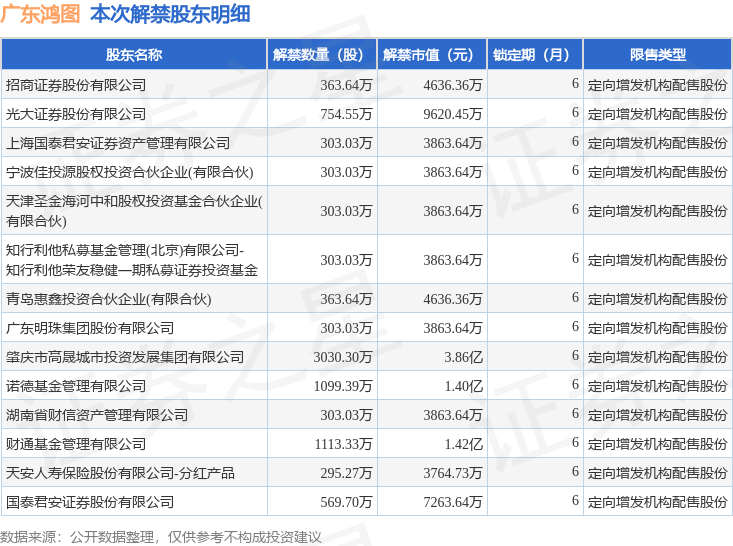Viewport: 733px width, 546px height.
Task: Click the quantity 295.27万
Action: tap(346, 473)
